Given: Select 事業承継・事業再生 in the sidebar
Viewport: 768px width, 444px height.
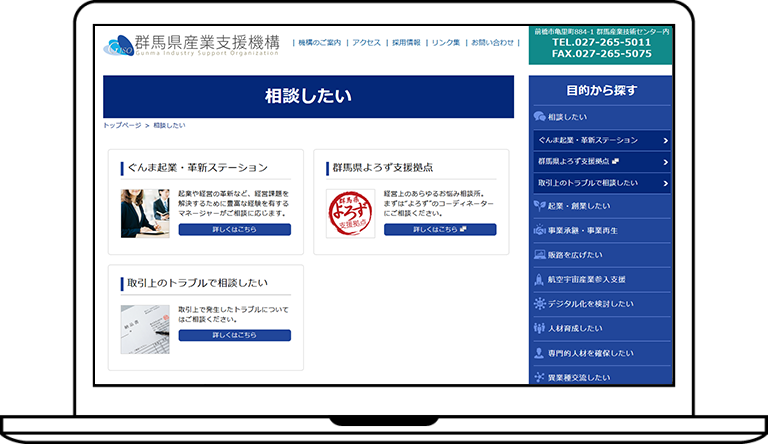Looking at the screenshot, I should pyautogui.click(x=602, y=230).
